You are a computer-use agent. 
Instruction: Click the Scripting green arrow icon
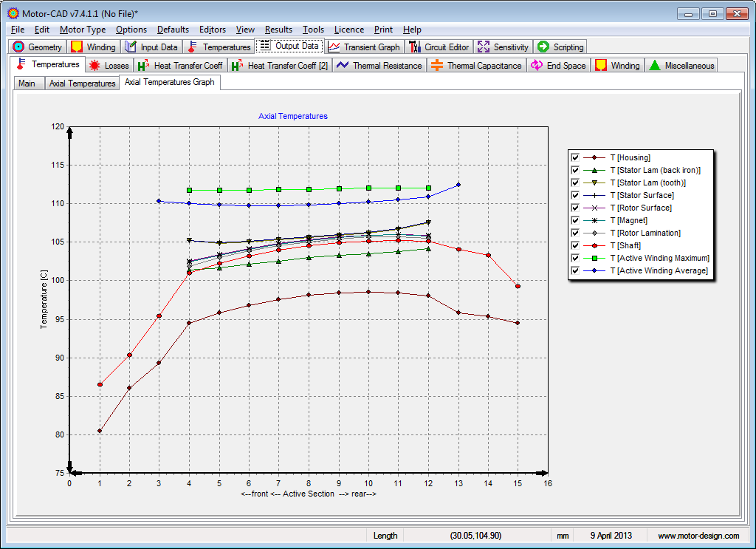click(543, 47)
